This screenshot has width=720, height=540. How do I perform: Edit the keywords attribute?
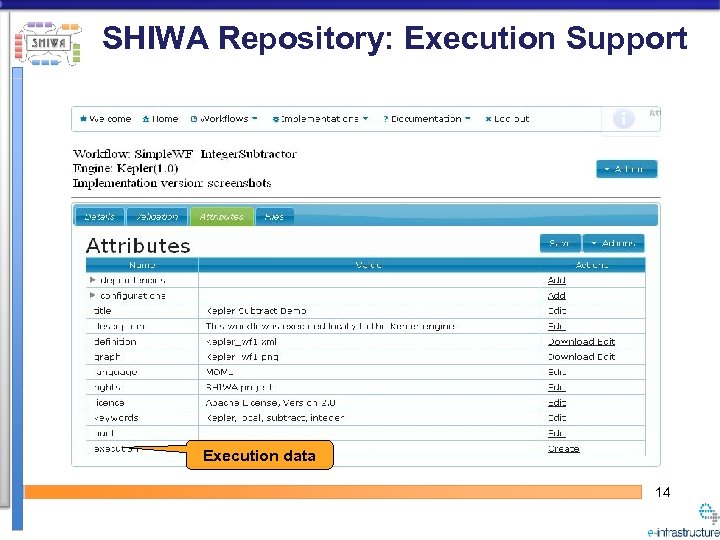557,418
